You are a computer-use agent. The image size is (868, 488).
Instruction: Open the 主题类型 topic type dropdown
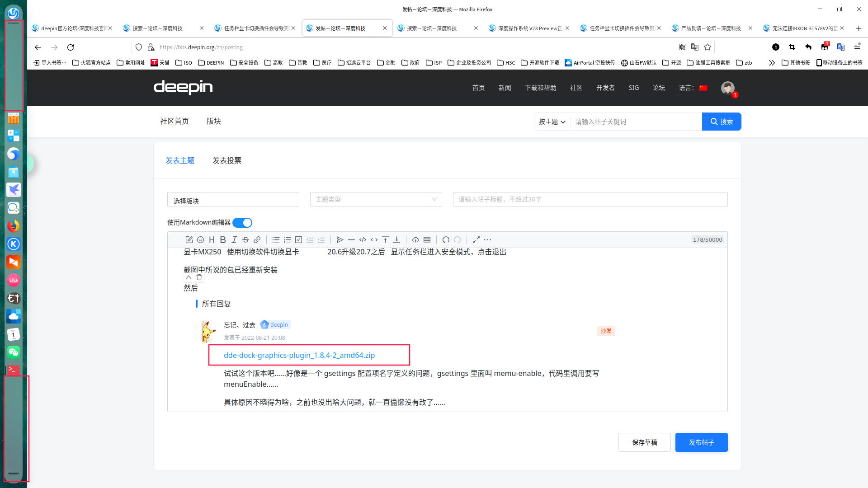[376, 199]
